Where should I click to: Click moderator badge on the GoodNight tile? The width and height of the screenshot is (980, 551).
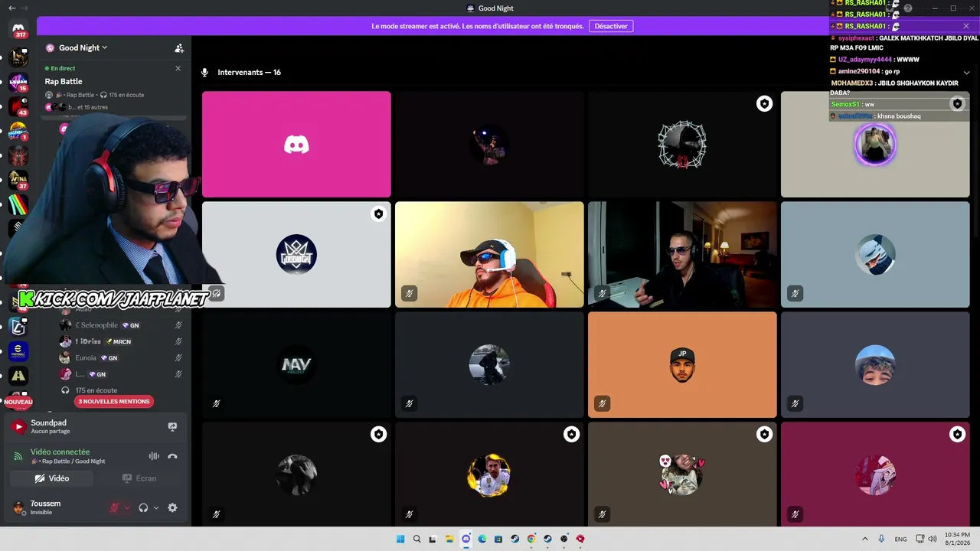[x=378, y=214]
